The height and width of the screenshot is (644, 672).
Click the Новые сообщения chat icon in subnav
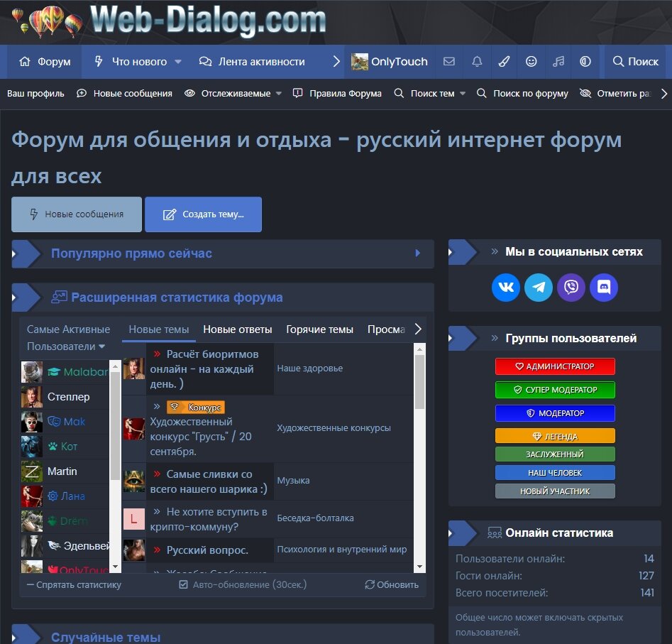click(82, 93)
